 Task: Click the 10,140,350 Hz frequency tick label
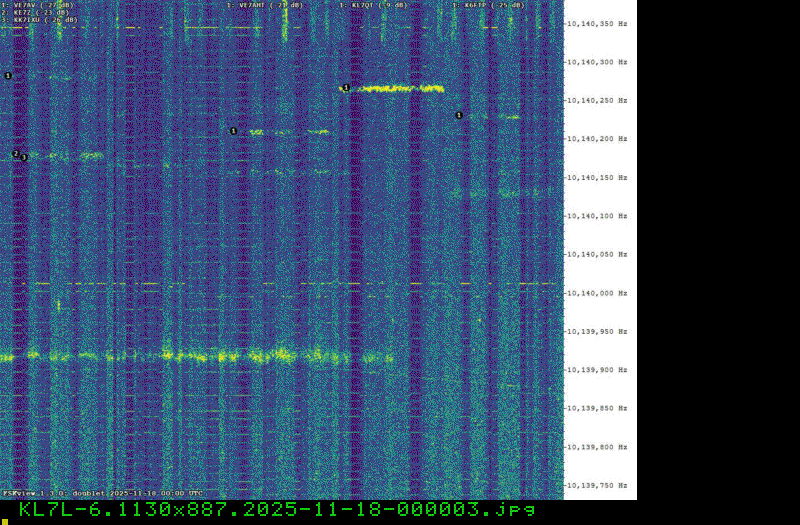coord(597,23)
